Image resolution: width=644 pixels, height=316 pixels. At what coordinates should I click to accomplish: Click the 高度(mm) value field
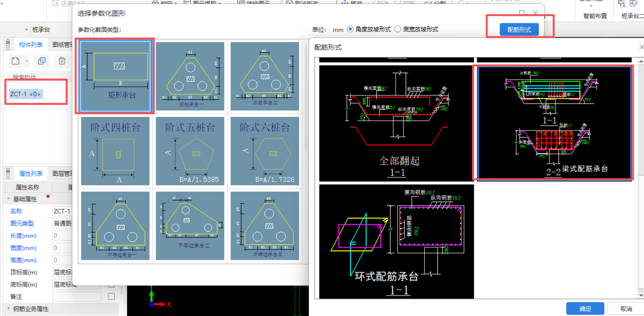(x=62, y=260)
